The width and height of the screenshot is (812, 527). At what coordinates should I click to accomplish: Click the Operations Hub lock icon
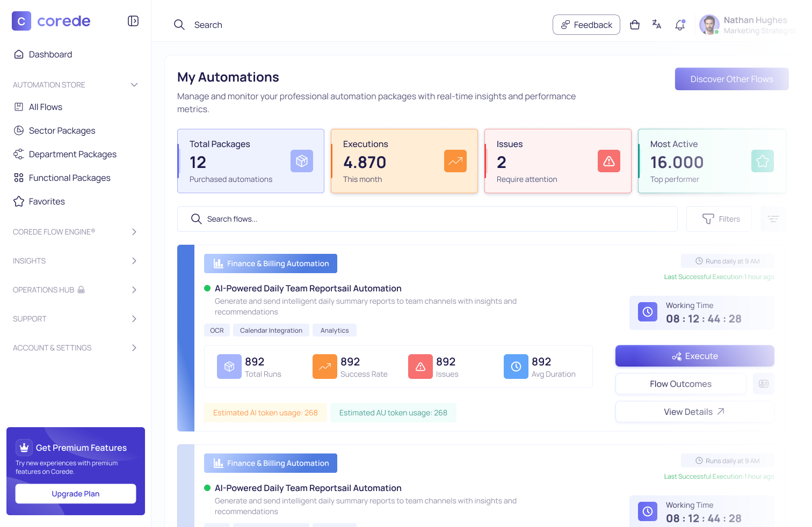point(81,290)
